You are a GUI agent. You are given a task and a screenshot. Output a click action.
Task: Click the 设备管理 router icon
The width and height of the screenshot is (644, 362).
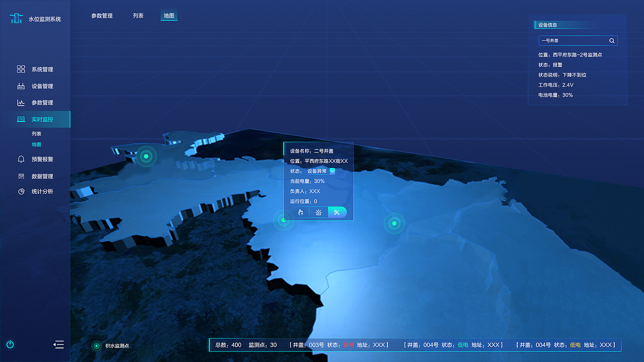click(x=21, y=86)
